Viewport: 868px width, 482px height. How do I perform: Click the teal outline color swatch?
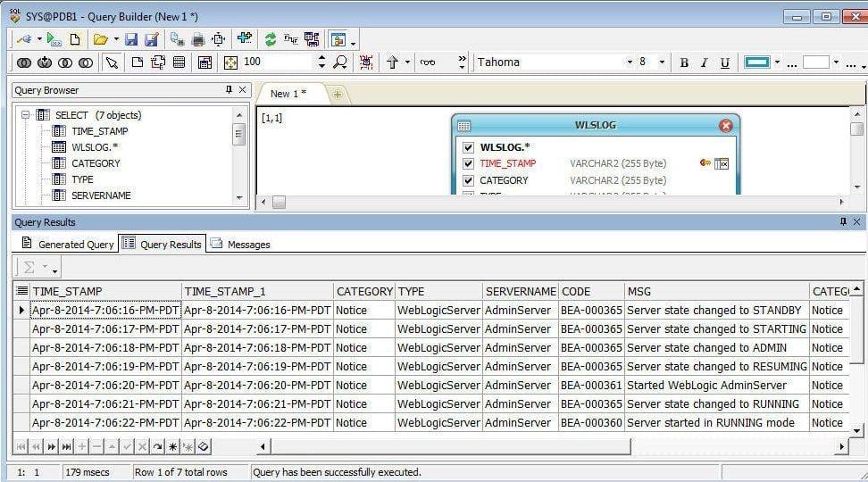click(756, 62)
